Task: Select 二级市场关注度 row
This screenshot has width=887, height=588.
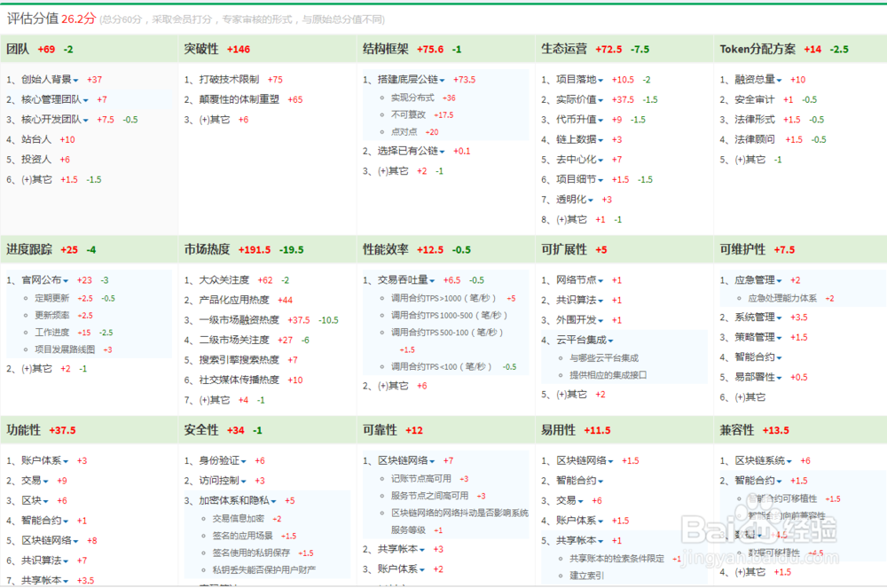Action: tap(234, 340)
